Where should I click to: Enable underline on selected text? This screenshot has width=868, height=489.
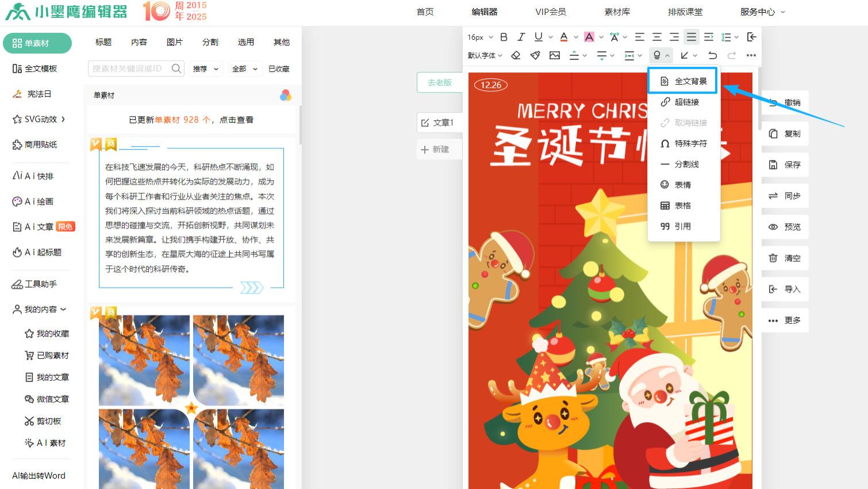tap(538, 37)
